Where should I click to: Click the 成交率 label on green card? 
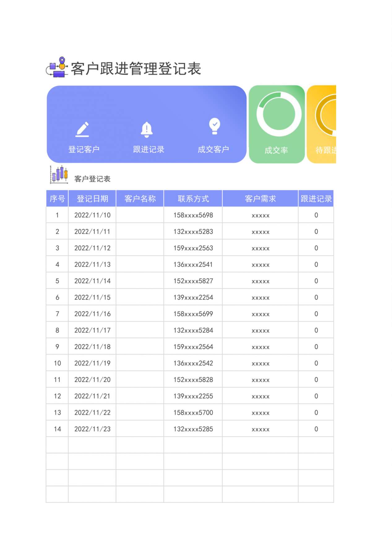coord(276,150)
